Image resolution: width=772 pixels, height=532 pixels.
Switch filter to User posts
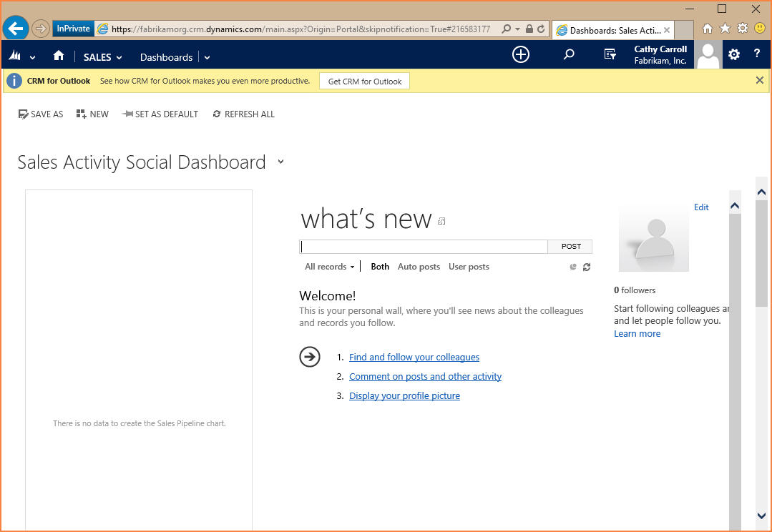point(469,267)
